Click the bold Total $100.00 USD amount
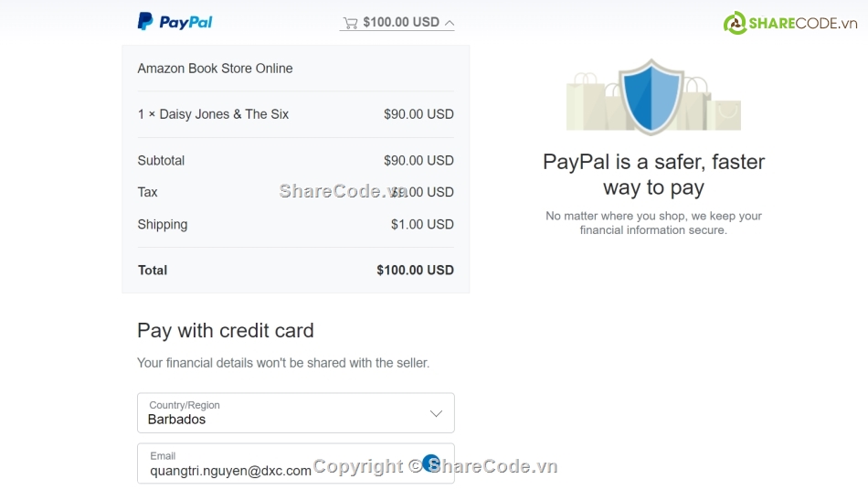Viewport: 868px width, 490px height. tap(415, 270)
